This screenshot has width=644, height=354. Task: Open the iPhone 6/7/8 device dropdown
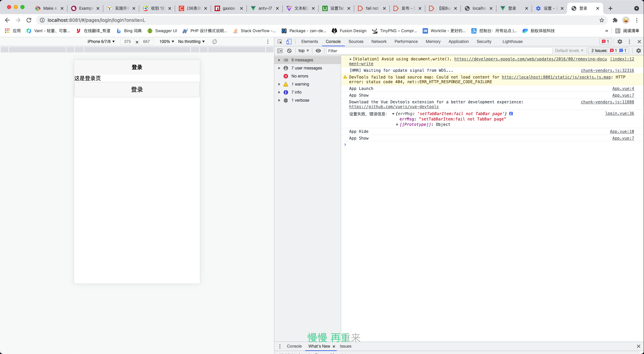coord(101,42)
